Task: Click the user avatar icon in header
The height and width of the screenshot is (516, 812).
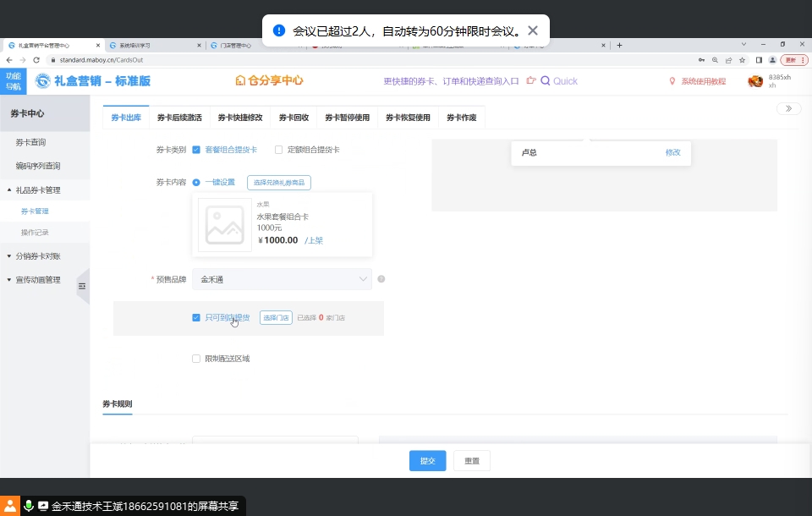Action: click(x=755, y=81)
